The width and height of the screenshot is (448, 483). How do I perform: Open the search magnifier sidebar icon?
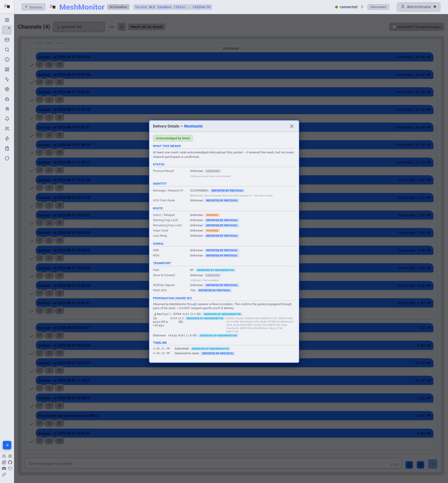pyautogui.click(x=7, y=50)
